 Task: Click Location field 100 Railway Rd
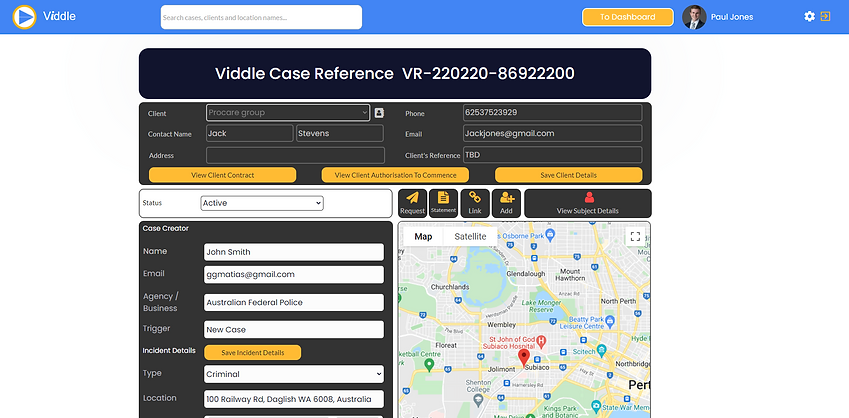pyautogui.click(x=294, y=399)
